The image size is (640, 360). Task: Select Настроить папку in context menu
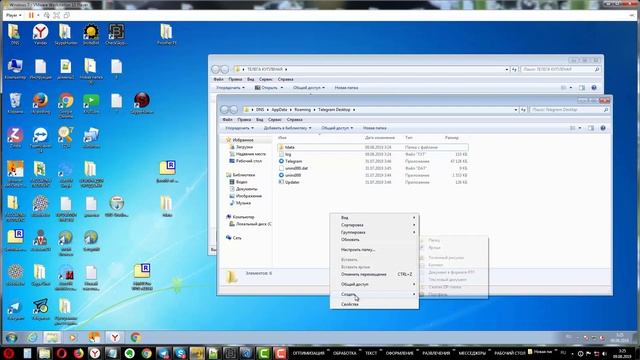coord(374,249)
